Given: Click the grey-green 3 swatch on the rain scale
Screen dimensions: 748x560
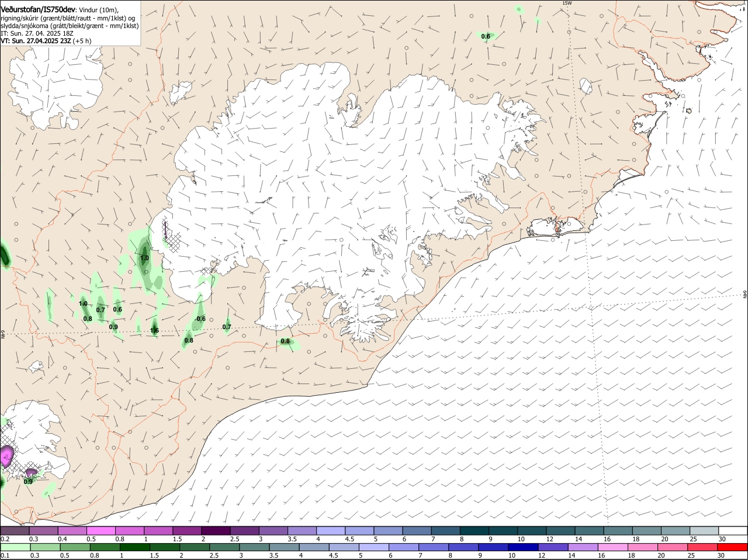Looking at the screenshot, I should coord(254,547).
